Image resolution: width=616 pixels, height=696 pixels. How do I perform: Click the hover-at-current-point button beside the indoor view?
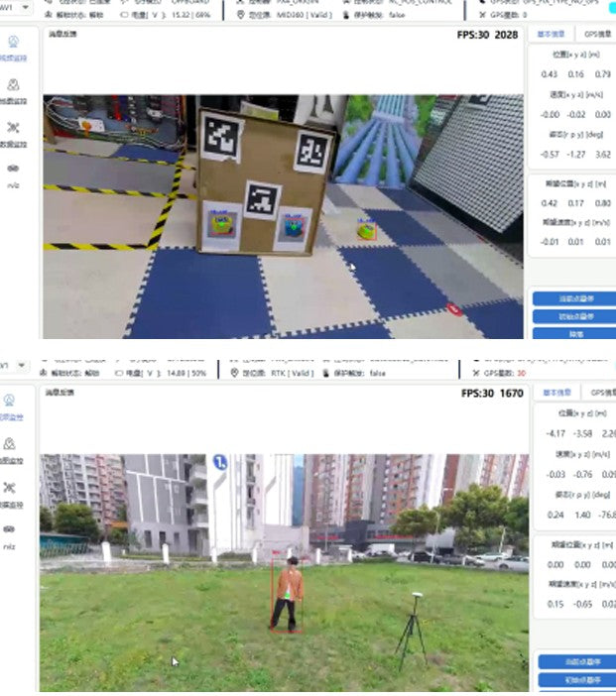575,298
